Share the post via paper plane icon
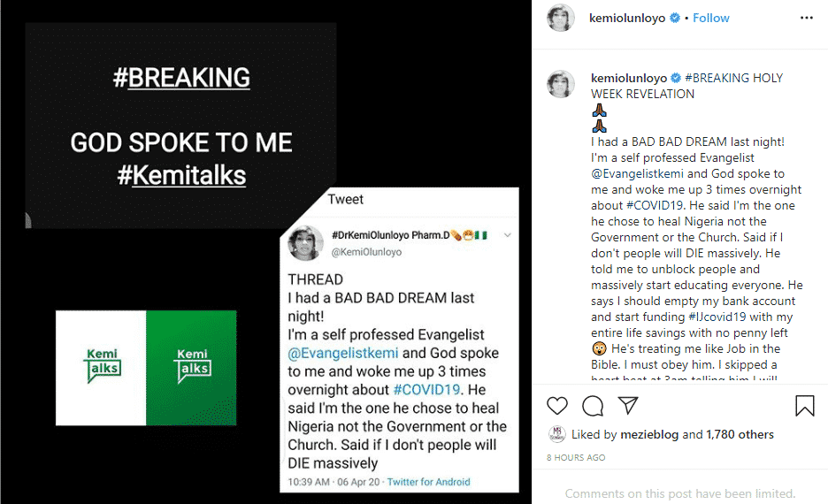828x504 pixels. [628, 406]
